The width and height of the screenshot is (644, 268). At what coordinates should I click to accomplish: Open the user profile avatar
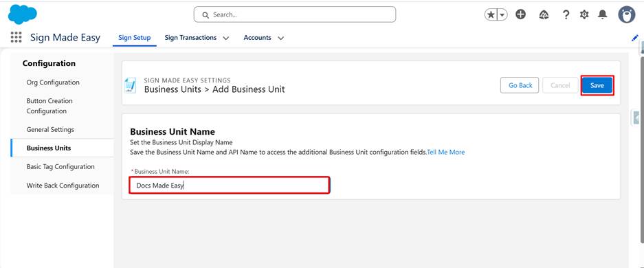[x=627, y=15]
